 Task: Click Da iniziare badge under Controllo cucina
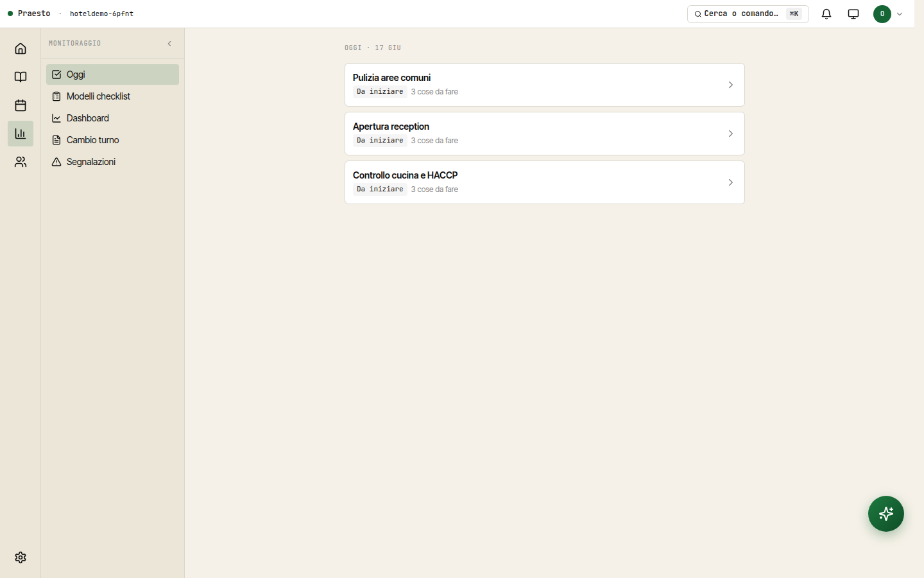point(380,189)
